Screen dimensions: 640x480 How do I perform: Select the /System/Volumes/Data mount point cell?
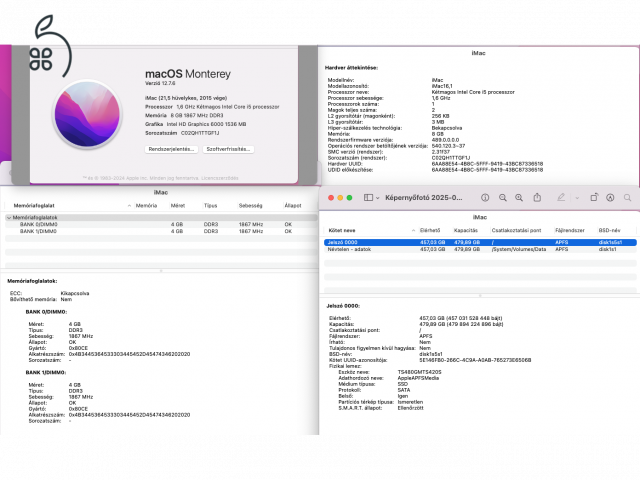519,249
